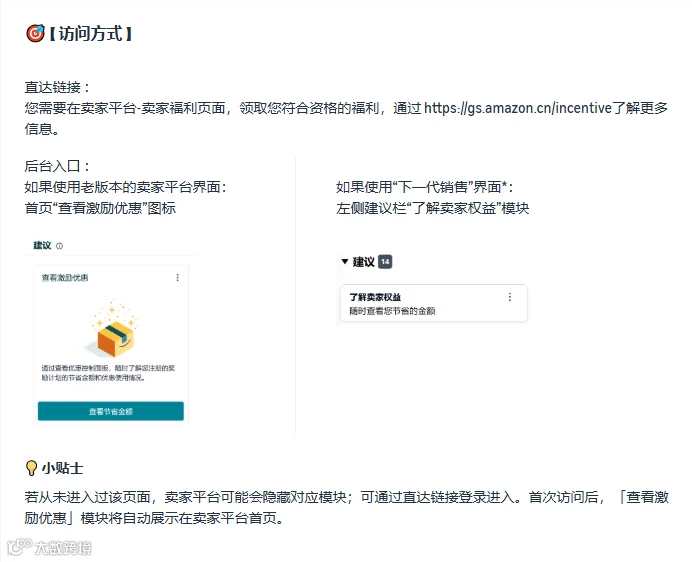Open the gs.amazon.cn/incentive link
The image size is (692, 562).
(518, 108)
